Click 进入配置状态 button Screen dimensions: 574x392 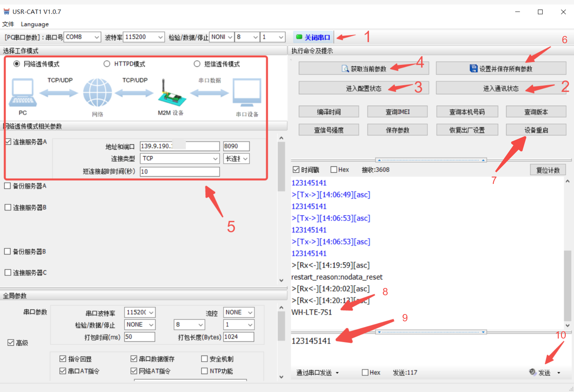tap(364, 88)
